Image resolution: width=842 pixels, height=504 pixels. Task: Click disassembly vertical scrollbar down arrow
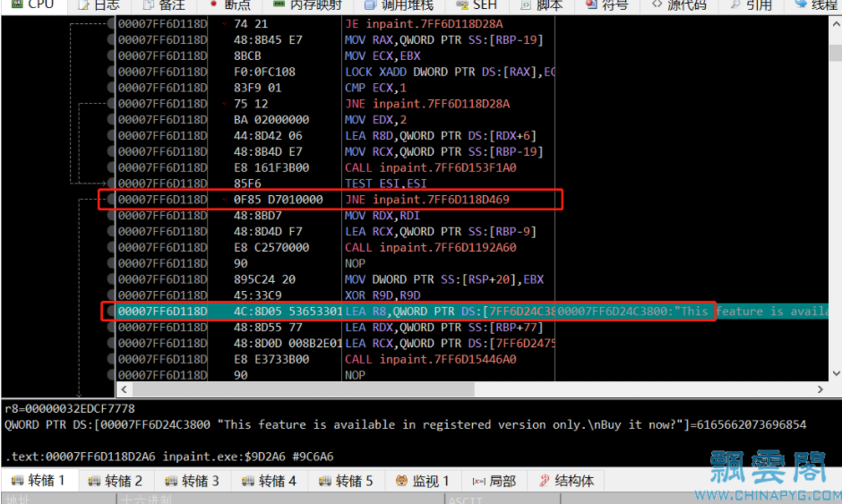836,373
